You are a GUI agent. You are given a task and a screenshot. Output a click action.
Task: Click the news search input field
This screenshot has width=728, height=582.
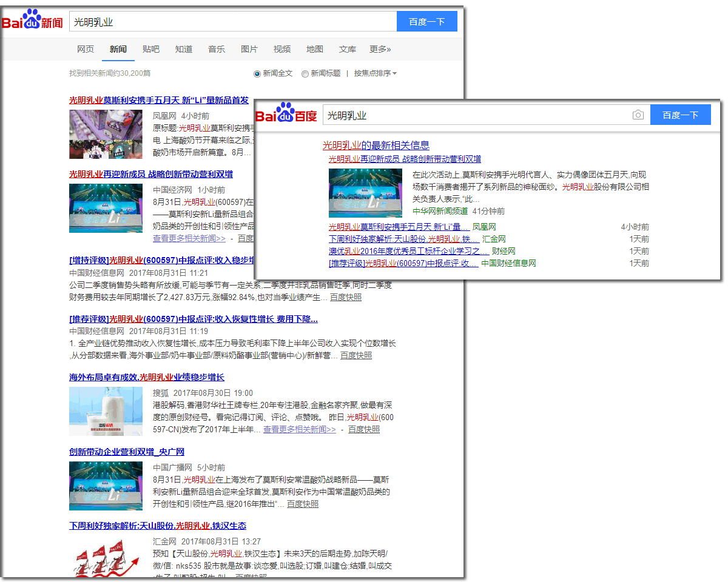tap(233, 22)
